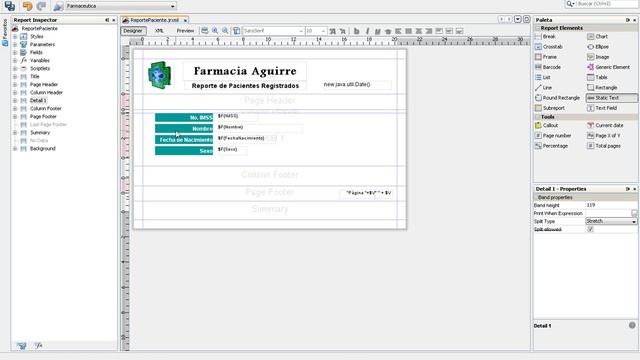Click the report query icon in toolbar

[204, 31]
